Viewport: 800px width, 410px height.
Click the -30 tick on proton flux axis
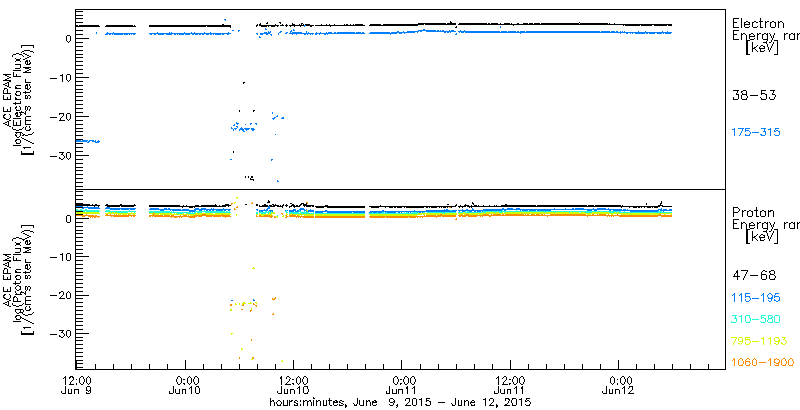pos(59,334)
